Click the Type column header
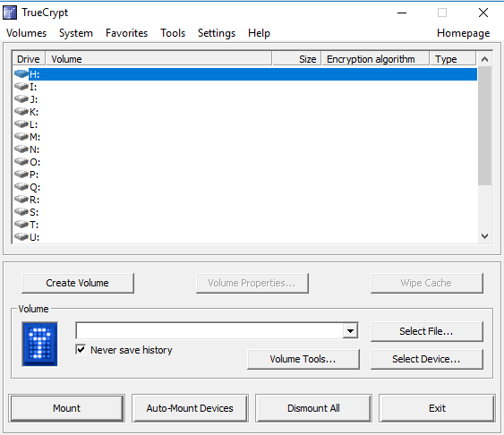The height and width of the screenshot is (435, 504). point(453,59)
